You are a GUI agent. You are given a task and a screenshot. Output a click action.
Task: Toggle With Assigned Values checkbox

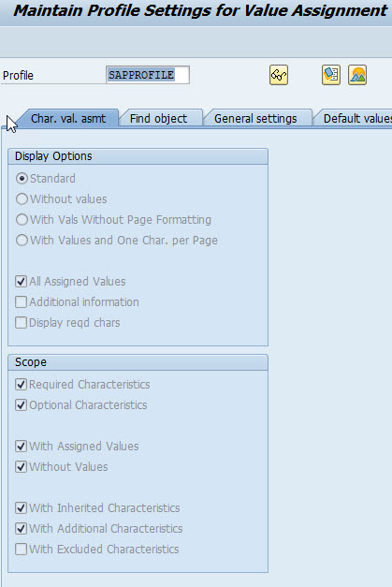pyautogui.click(x=21, y=446)
